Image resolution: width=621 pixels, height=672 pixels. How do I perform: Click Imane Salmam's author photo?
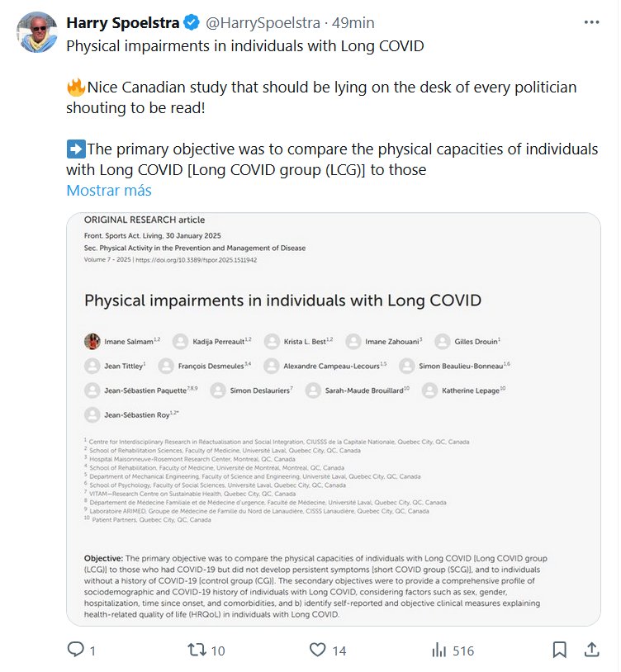pos(92,341)
